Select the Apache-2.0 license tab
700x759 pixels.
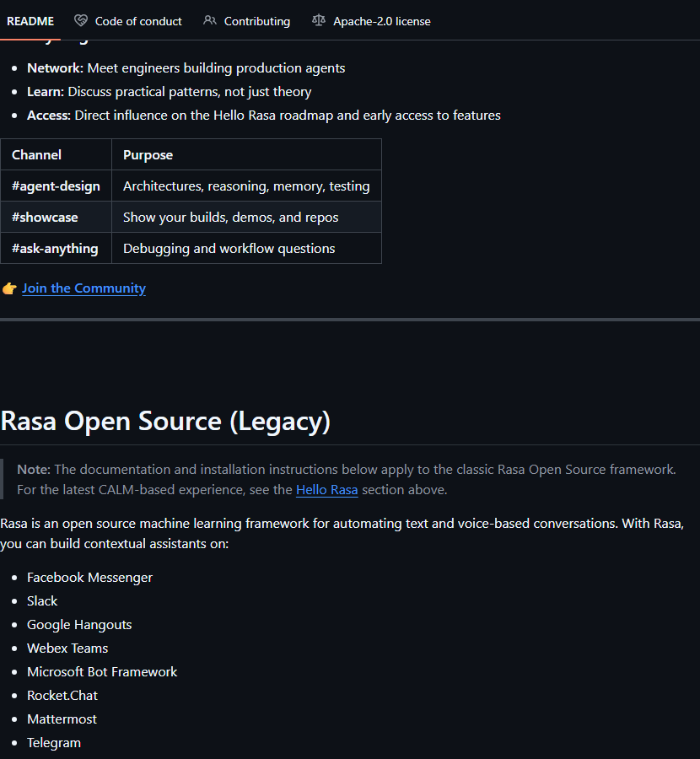click(x=371, y=21)
